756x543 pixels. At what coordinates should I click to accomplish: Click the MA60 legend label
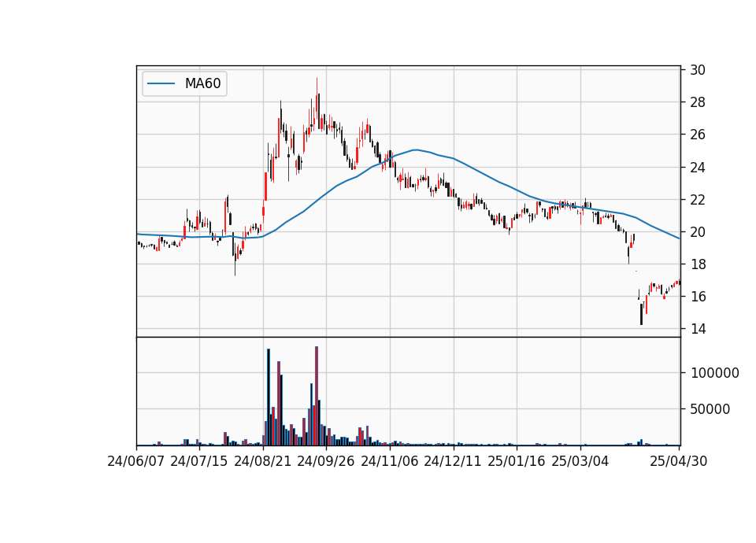202,83
